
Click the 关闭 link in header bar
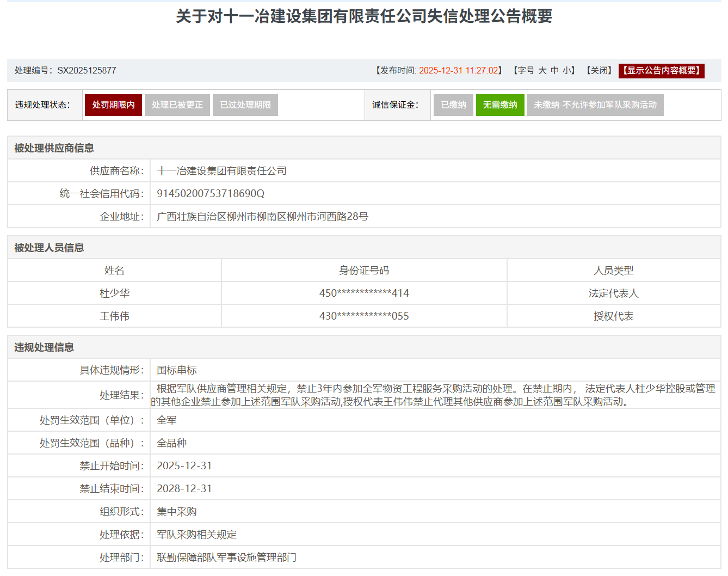coord(599,71)
